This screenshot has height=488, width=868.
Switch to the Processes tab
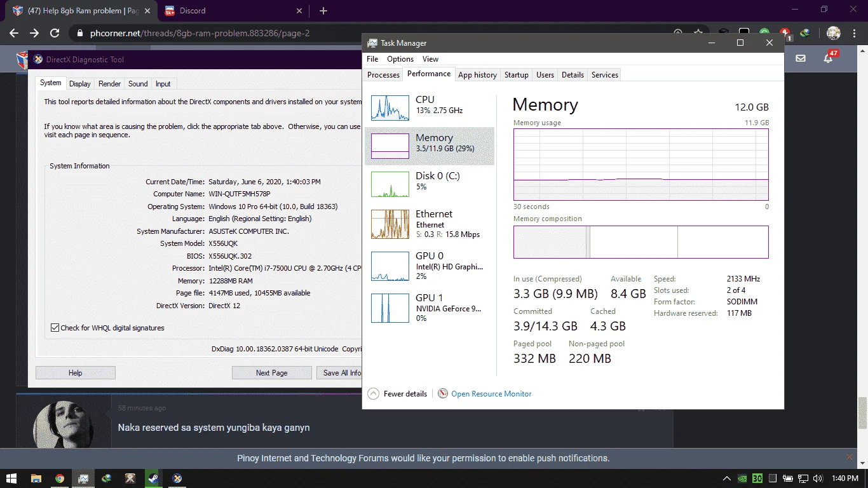pyautogui.click(x=384, y=75)
